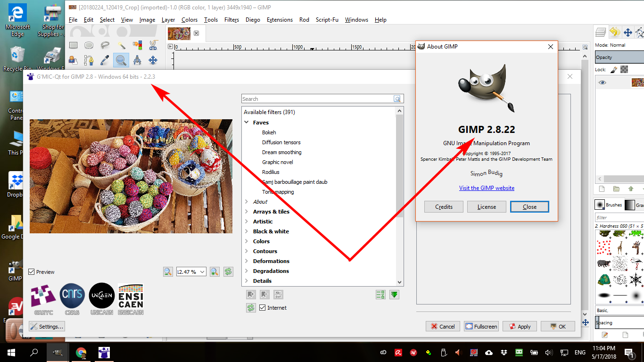Expand the About filter category
The width and height of the screenshot is (644, 362).
click(247, 202)
